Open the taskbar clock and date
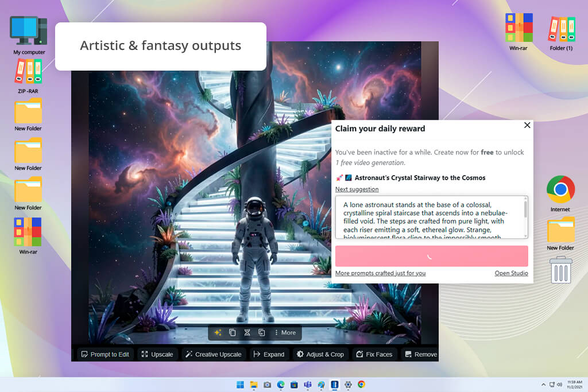 coord(574,385)
